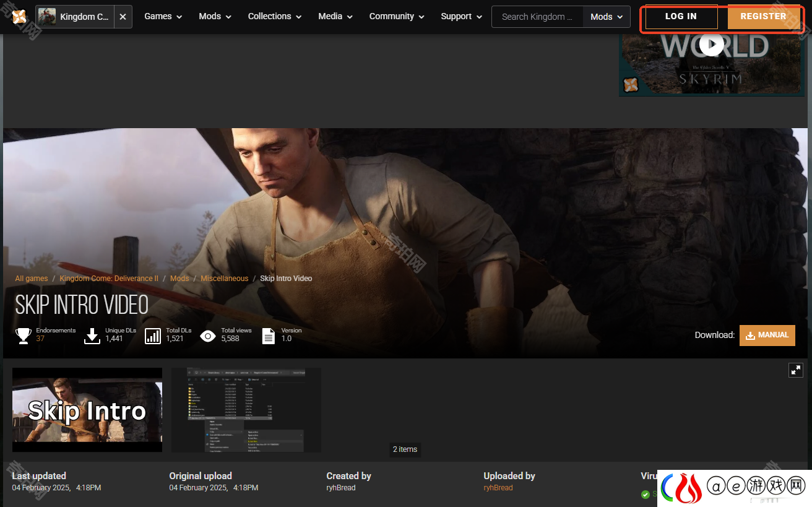The height and width of the screenshot is (507, 812).
Task: Download the mod with MANUAL button
Action: point(767,336)
